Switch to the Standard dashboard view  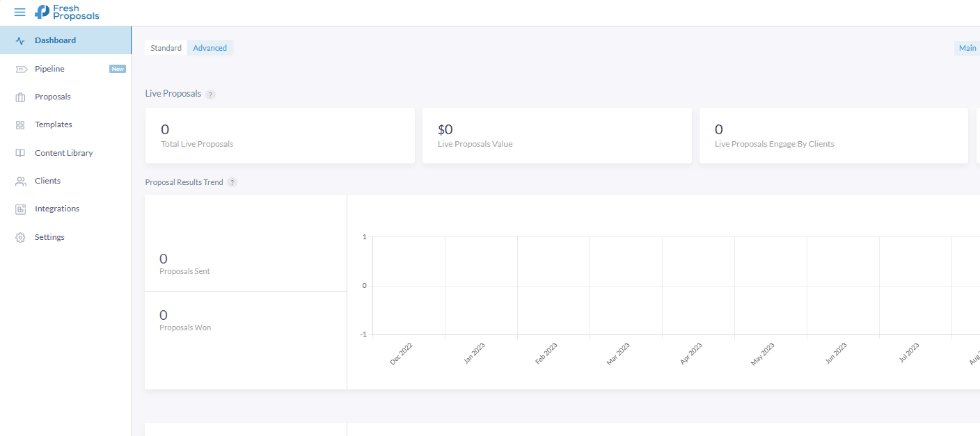pos(166,48)
